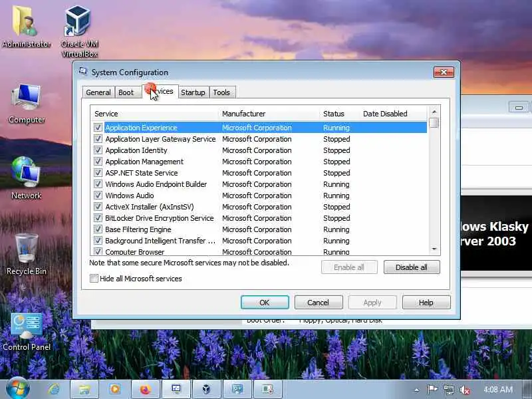This screenshot has width=532, height=399.
Task: Select the Network desktop icon
Action: pos(26,178)
